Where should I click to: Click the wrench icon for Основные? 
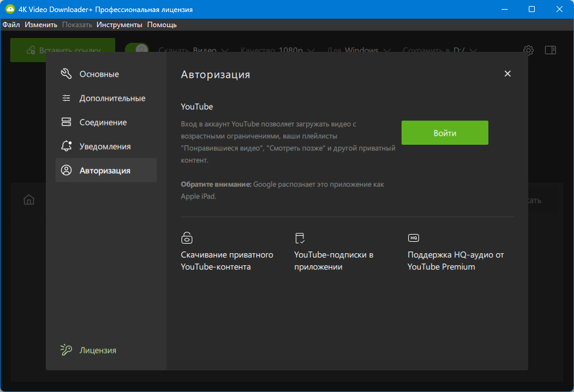click(x=66, y=74)
